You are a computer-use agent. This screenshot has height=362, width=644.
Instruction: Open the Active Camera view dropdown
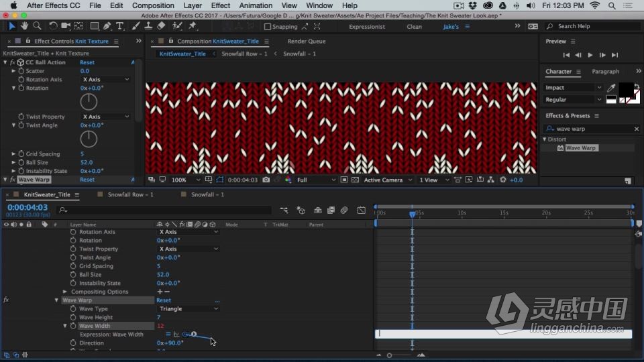click(x=387, y=180)
